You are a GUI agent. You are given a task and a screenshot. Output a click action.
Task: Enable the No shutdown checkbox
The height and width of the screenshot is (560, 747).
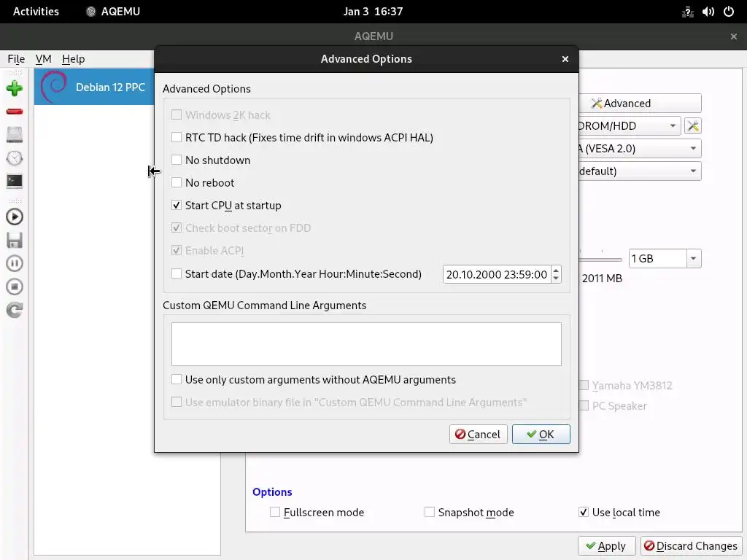click(177, 160)
